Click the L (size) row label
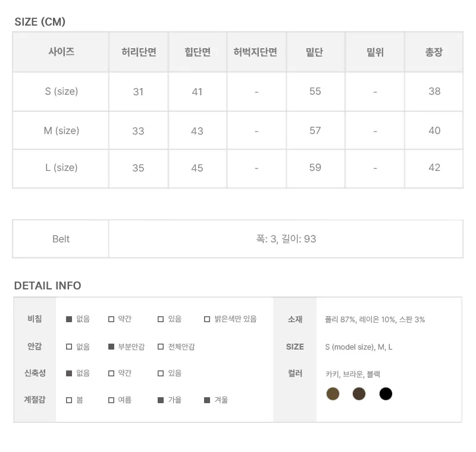 click(x=61, y=168)
